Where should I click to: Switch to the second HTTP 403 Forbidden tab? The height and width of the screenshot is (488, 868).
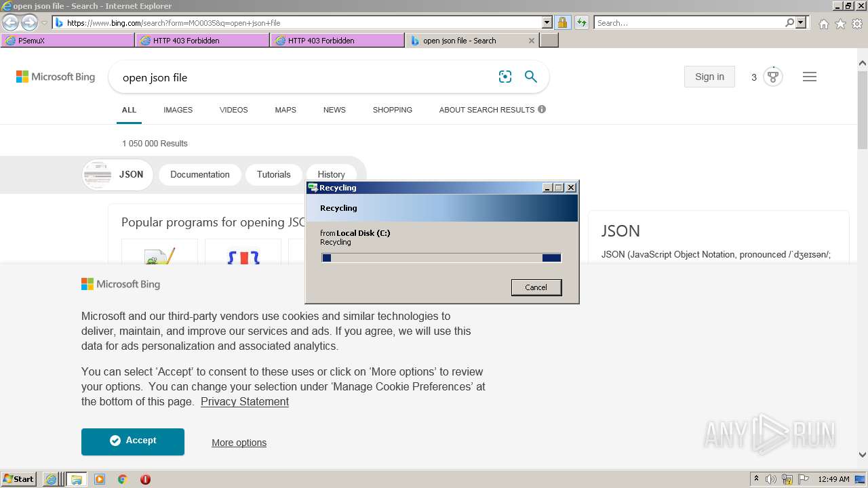[338, 41]
